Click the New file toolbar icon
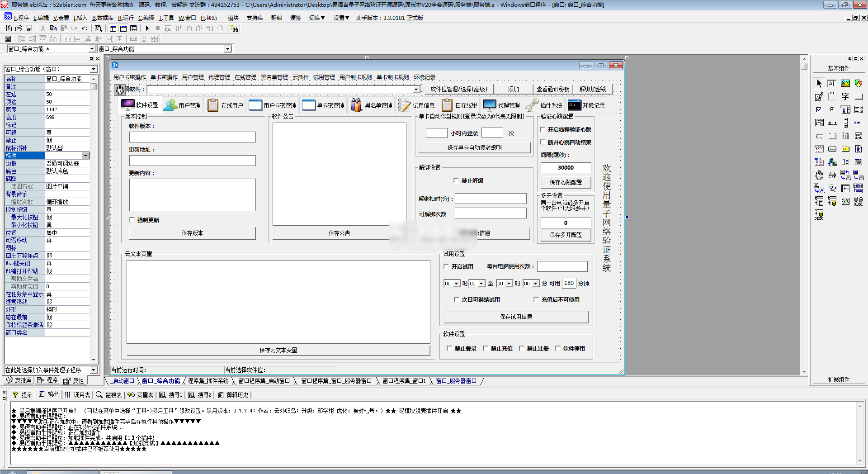The width and height of the screenshot is (868, 474). 9,28
